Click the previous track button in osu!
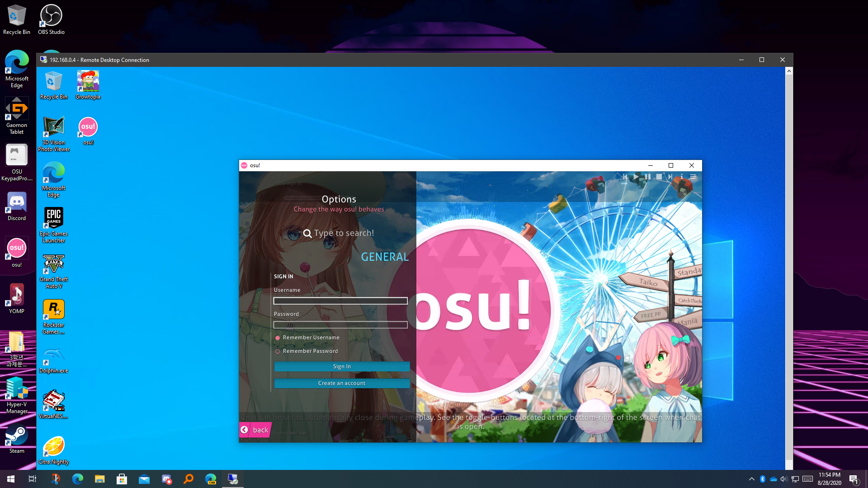Viewport: 868px width, 488px height. [x=625, y=177]
